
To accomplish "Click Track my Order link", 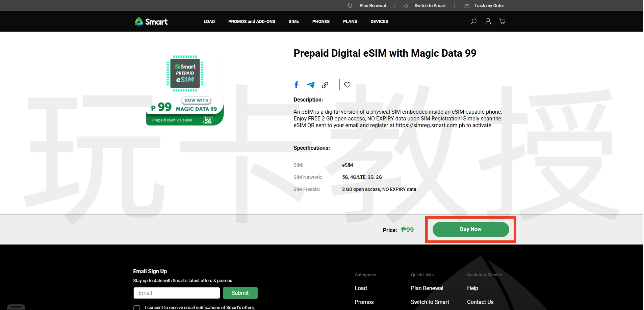I will pyautogui.click(x=489, y=6).
